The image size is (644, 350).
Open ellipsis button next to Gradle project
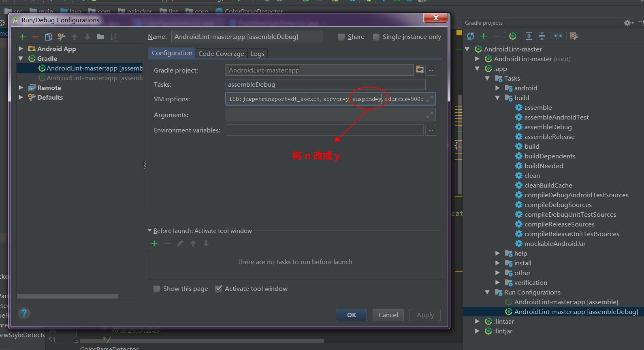coord(431,70)
